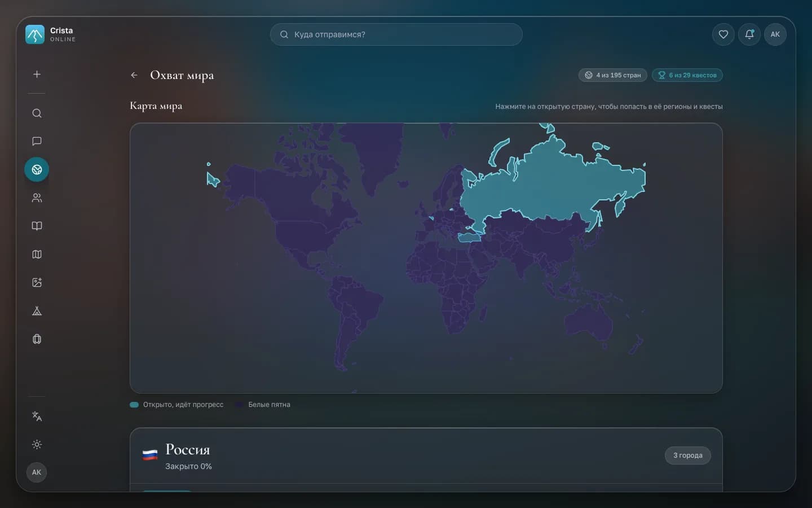The height and width of the screenshot is (508, 812).
Task: Open the tent icon in sidebar
Action: point(37,310)
